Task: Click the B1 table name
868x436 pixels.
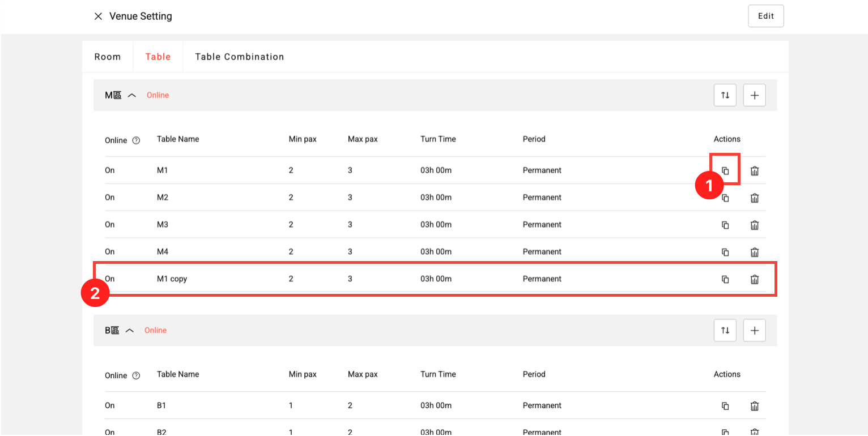Action: 161,406
